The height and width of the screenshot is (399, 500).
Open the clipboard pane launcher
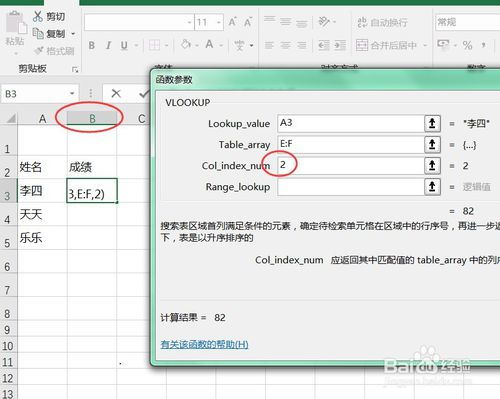(x=75, y=69)
